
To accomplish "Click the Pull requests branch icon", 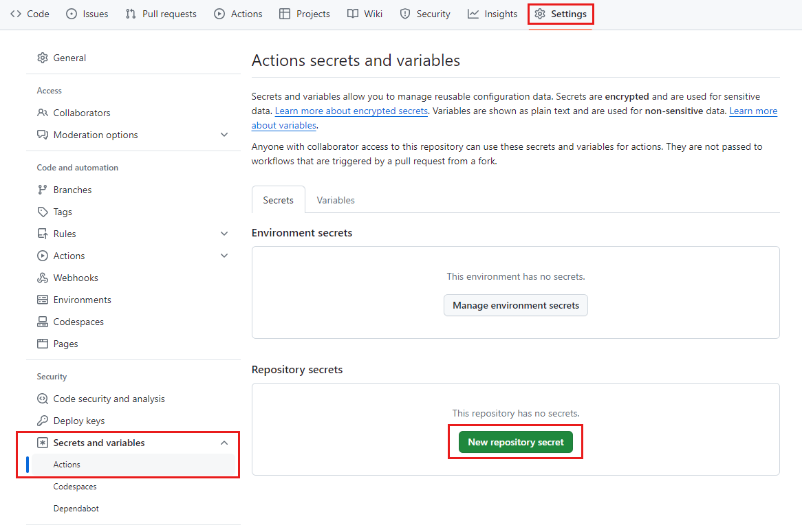I will click(131, 14).
